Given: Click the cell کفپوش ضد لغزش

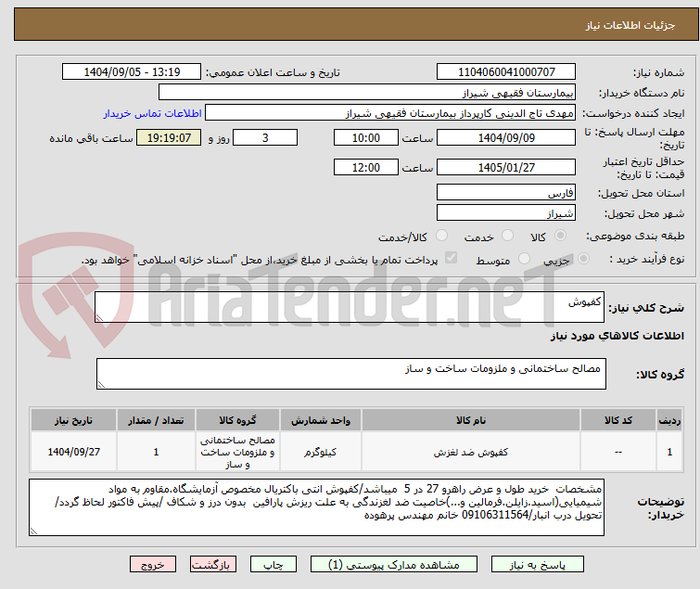Looking at the screenshot, I should coord(471,452).
